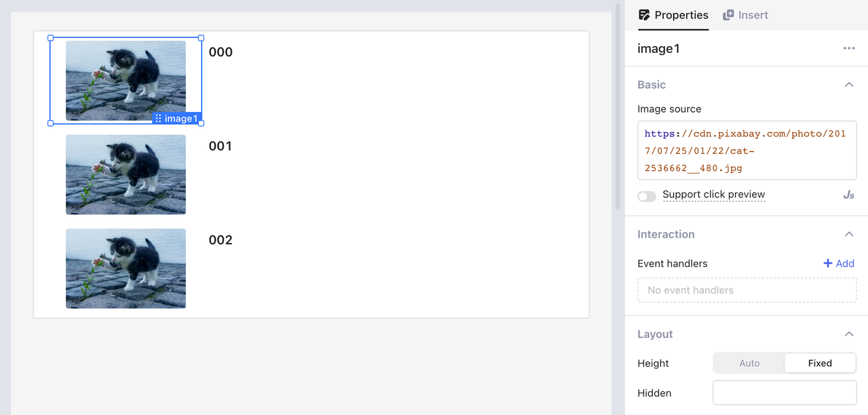This screenshot has width=868, height=415.
Task: Click the Insert tab icon
Action: pos(728,15)
